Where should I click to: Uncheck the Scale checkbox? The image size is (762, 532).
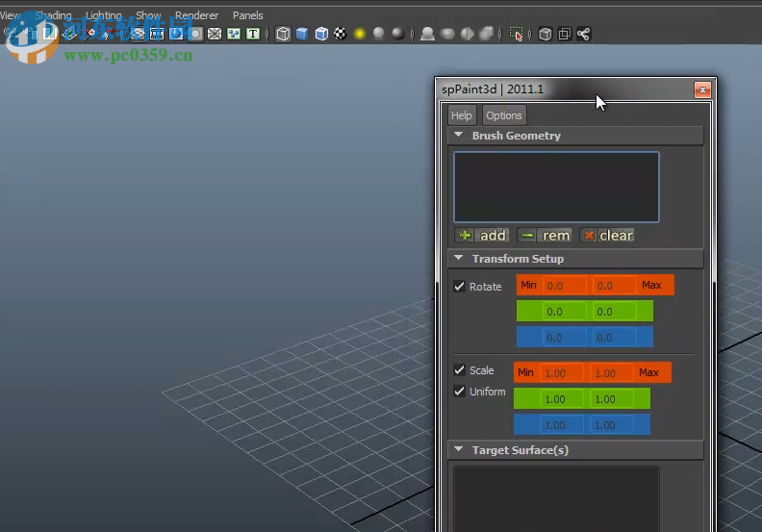pos(459,370)
